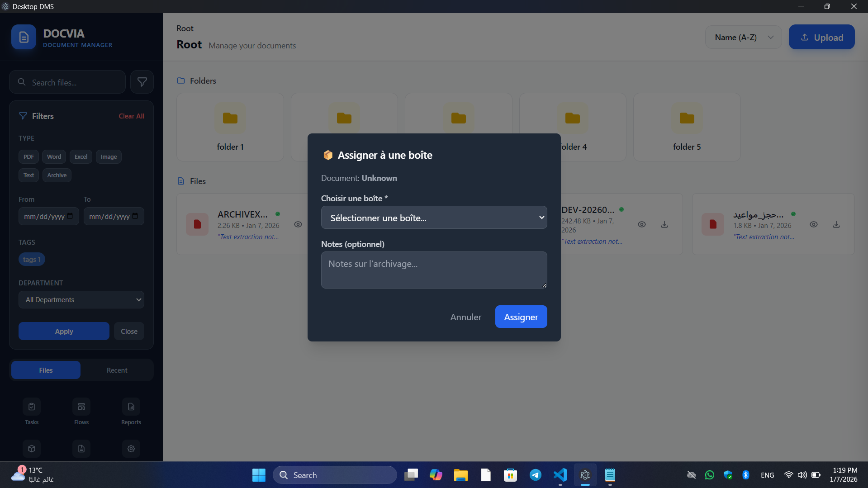
Task: Open Windows Start menu
Action: tap(259, 475)
